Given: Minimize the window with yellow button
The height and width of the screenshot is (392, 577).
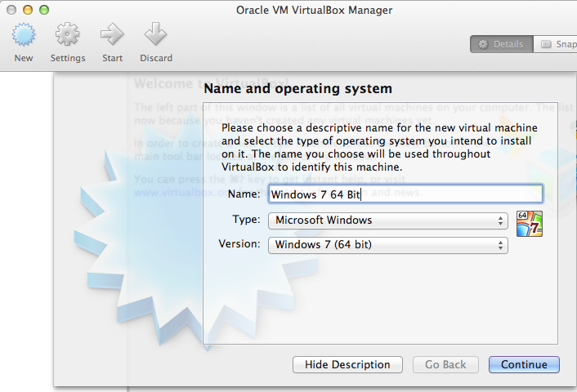Looking at the screenshot, I should 28,10.
